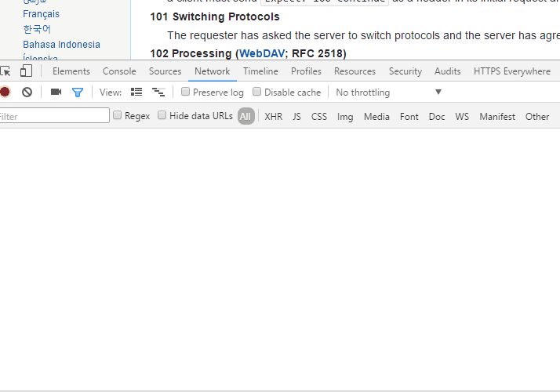Clear the network log
560x392 pixels.
tap(27, 93)
